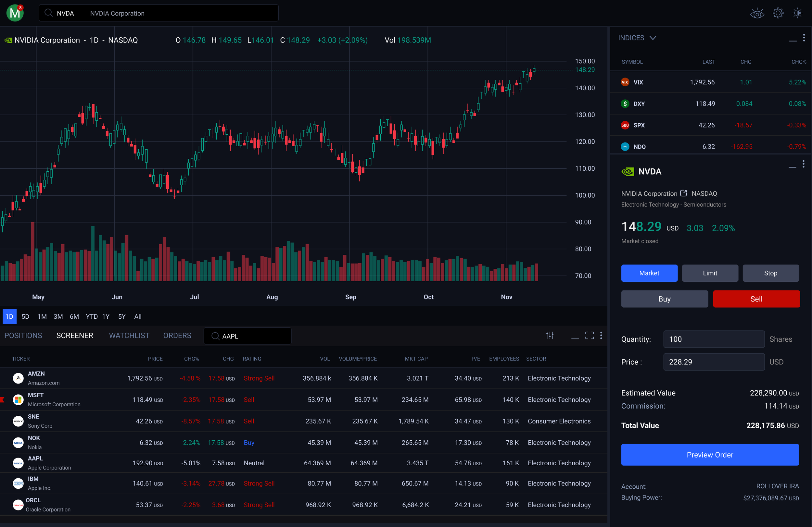Open NVDA order panel three-dot menu
Screen dimensions: 812x527
pyautogui.click(x=804, y=164)
